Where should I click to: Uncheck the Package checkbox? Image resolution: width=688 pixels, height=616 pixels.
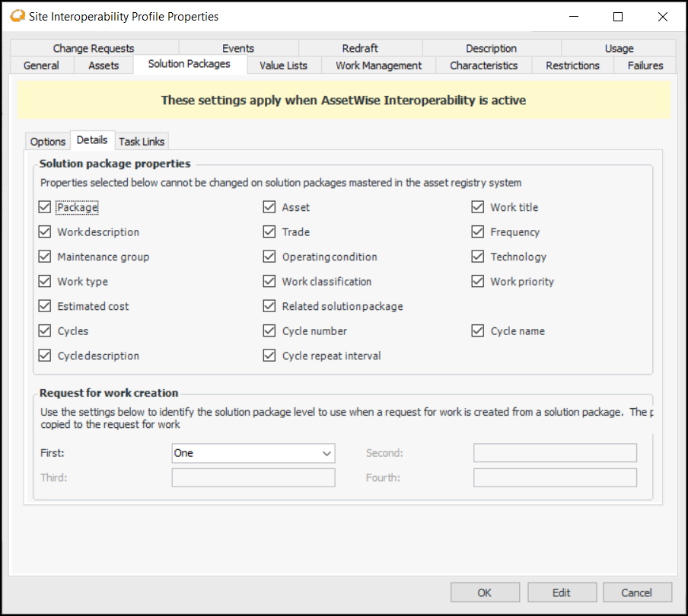tap(45, 207)
